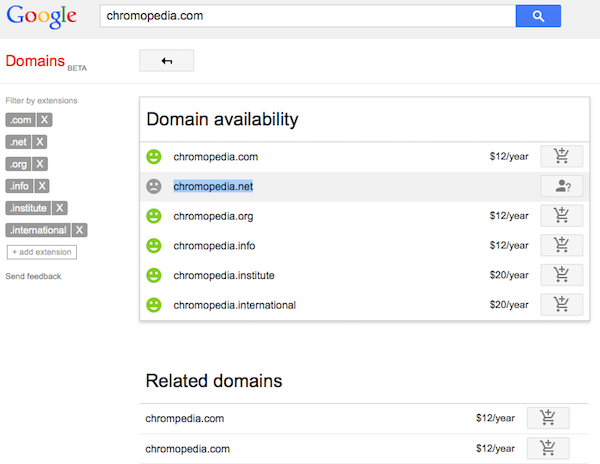The width and height of the screenshot is (600, 464).
Task: Remove the .net extension filter
Action: click(39, 142)
